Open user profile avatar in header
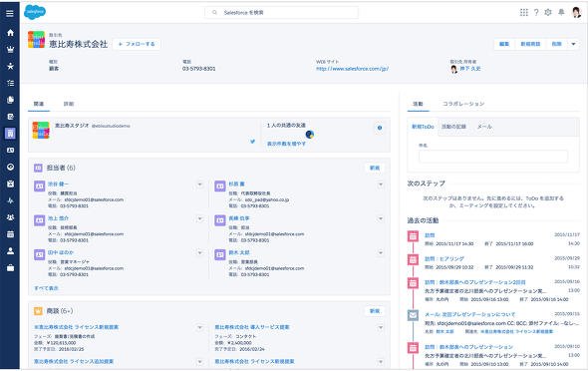The image size is (588, 371). coord(576,12)
